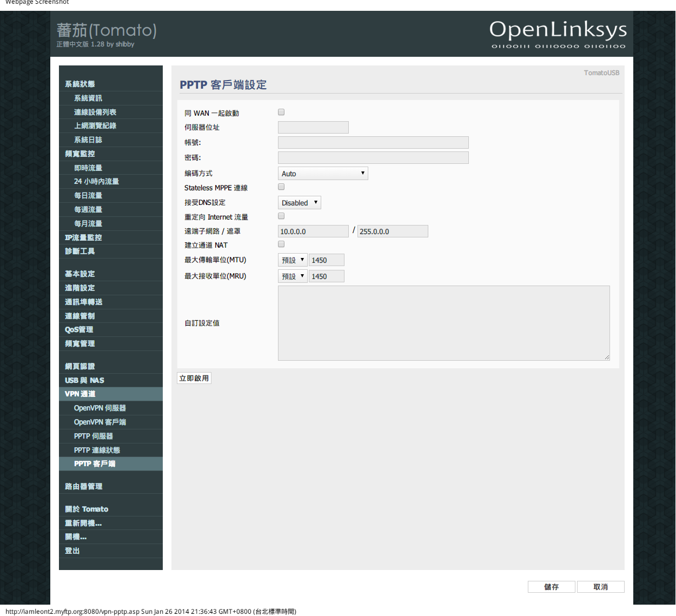The height and width of the screenshot is (616, 676).
Task: Open 每日流量 page
Action: click(x=111, y=196)
